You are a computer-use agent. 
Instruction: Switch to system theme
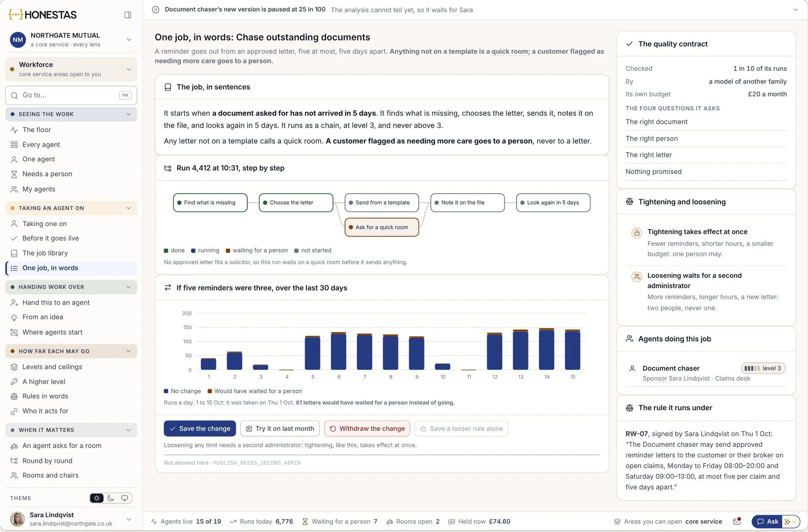[124, 498]
